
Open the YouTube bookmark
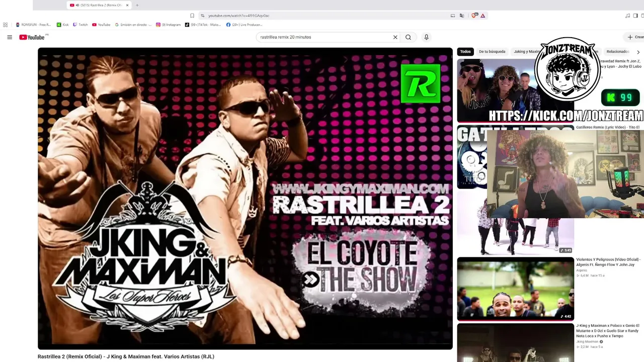tap(101, 25)
